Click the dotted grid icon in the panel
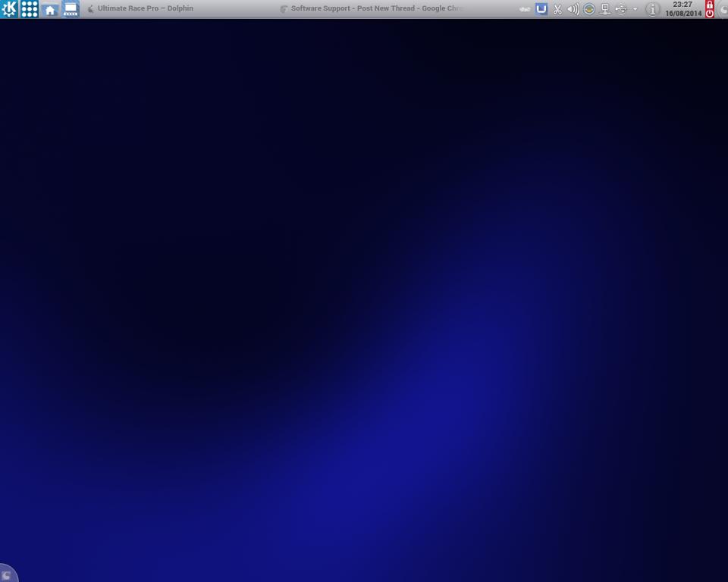This screenshot has height=582, width=728. click(x=29, y=9)
